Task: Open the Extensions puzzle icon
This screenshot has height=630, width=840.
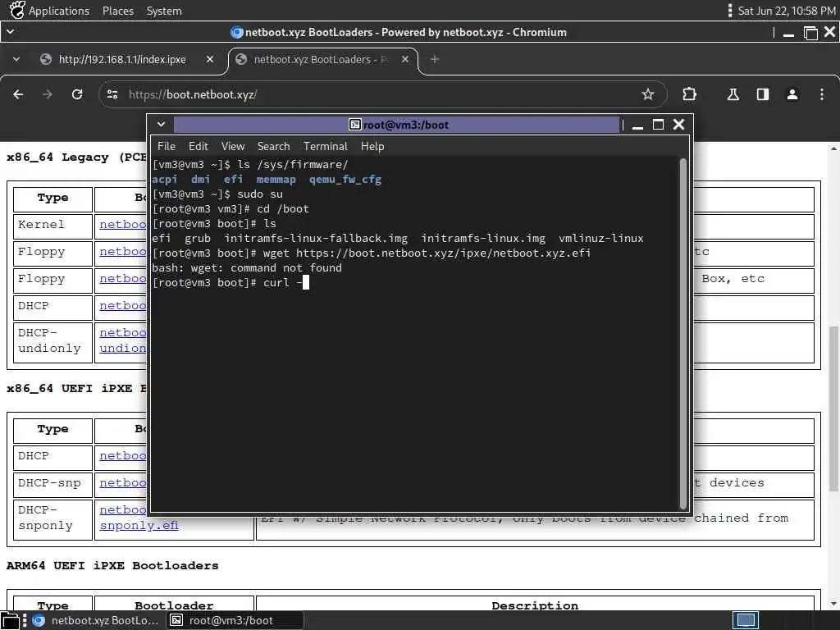Action: pos(689,94)
